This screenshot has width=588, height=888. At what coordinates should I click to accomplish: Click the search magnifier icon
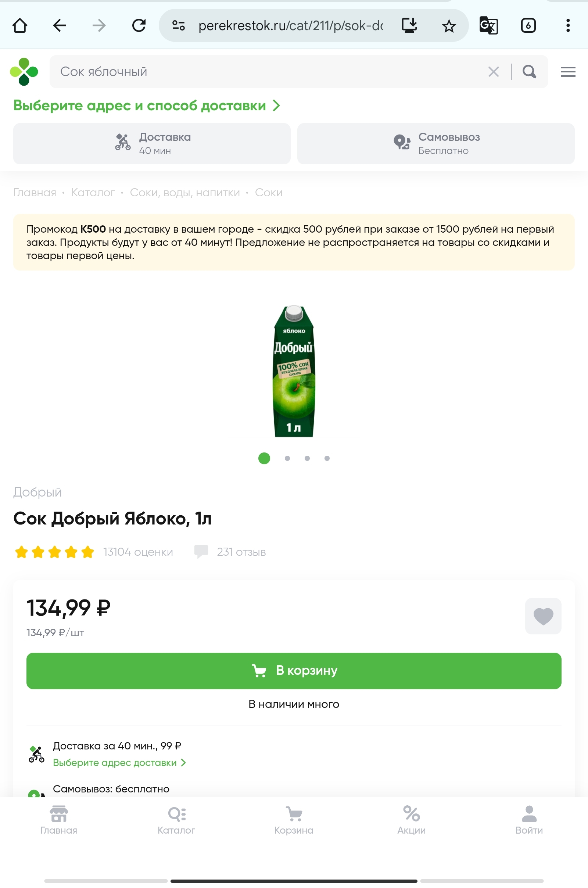coord(529,71)
